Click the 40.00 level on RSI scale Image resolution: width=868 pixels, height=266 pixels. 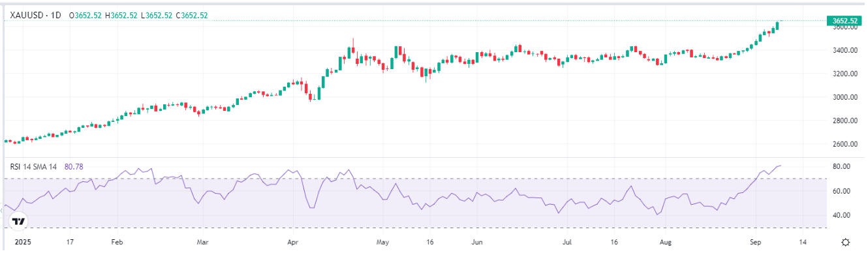[x=841, y=215]
